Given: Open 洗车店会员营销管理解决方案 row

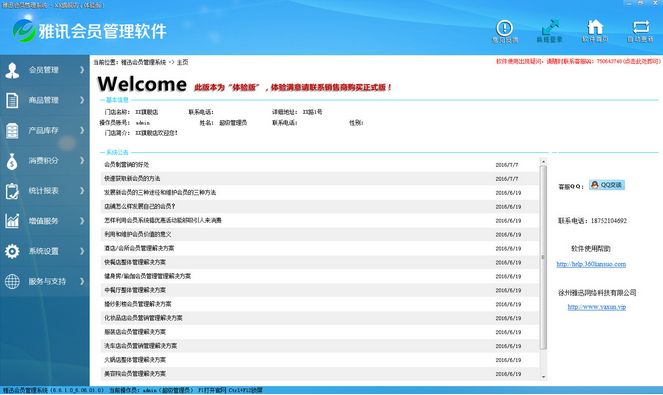Looking at the screenshot, I should point(319,346).
